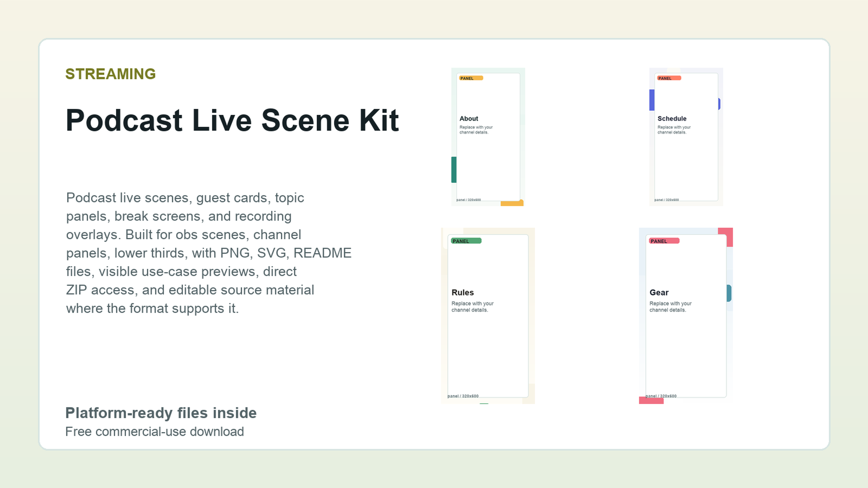868x488 pixels.
Task: Click the Platform-ready files inside text
Action: (161, 413)
